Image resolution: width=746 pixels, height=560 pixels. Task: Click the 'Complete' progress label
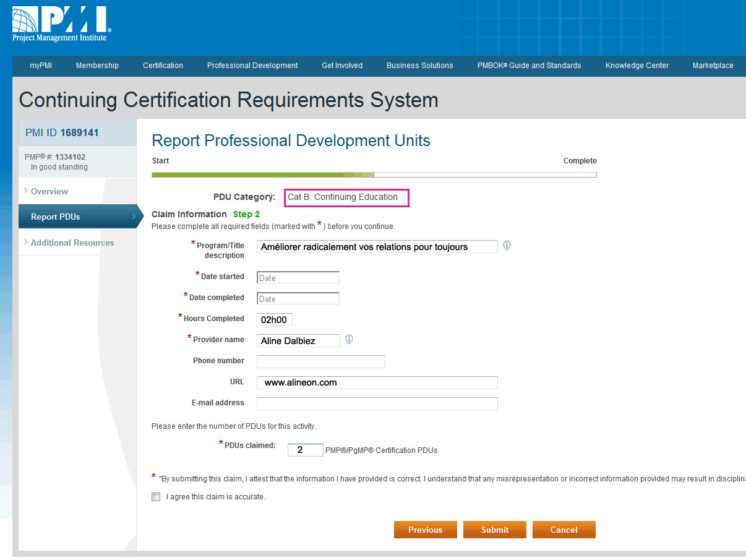click(x=580, y=161)
